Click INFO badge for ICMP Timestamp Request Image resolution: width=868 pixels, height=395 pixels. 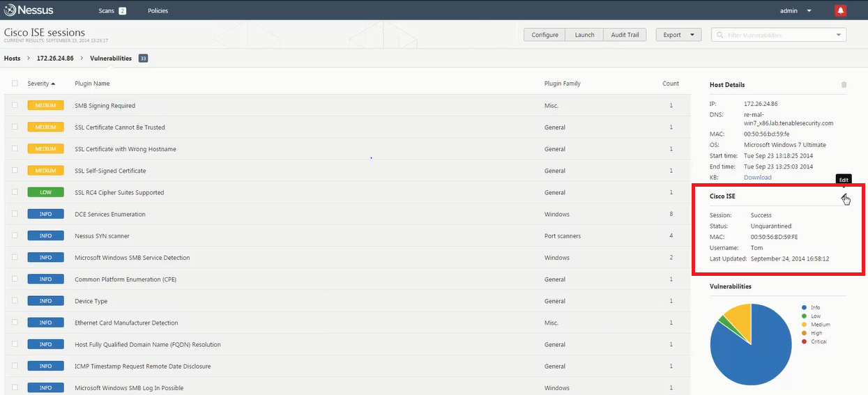click(x=45, y=366)
